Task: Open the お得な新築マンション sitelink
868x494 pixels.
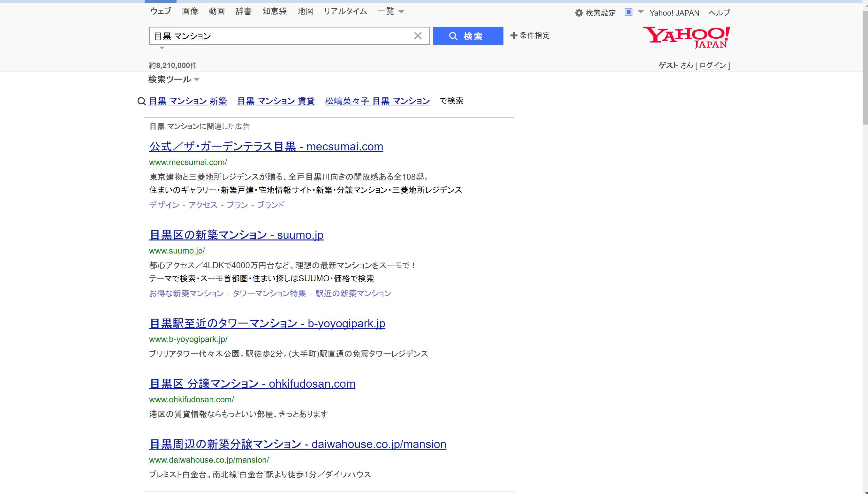Action: tap(186, 293)
